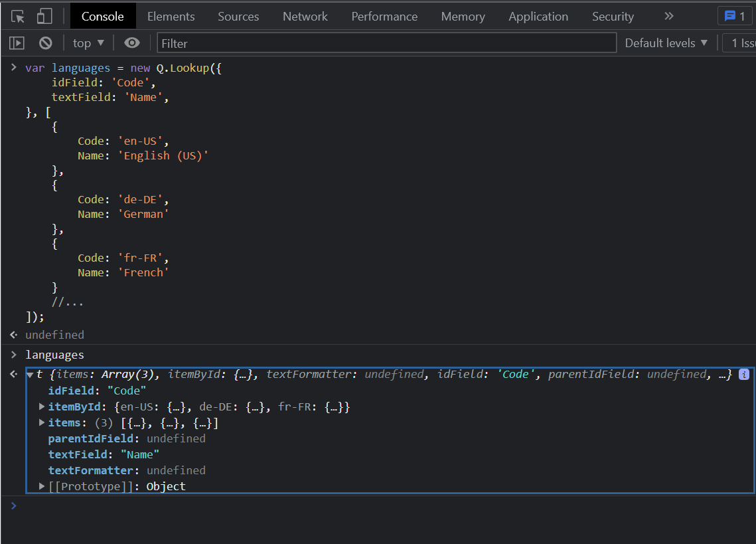Expand the items array property
Screen dimensions: 756x544
pyautogui.click(x=41, y=422)
